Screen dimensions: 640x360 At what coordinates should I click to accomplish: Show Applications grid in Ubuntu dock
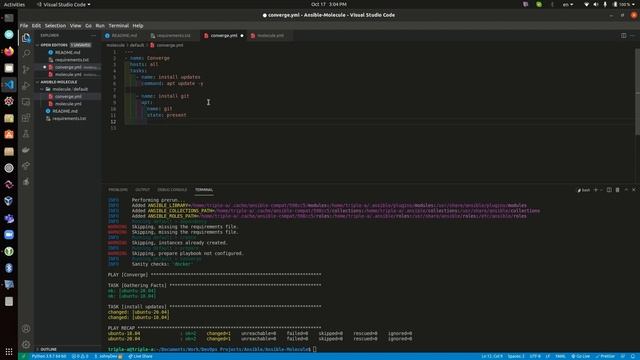point(9,351)
